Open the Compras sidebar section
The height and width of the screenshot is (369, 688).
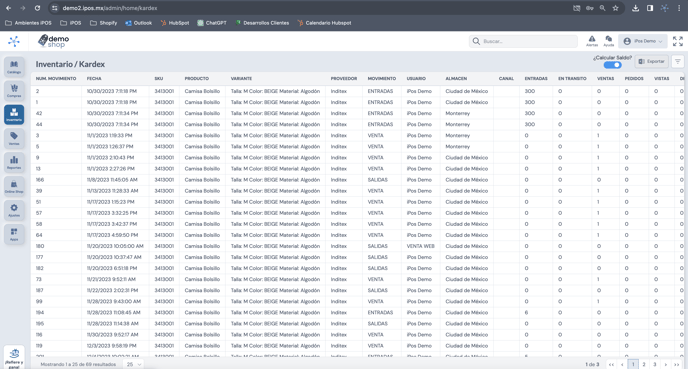point(14,90)
